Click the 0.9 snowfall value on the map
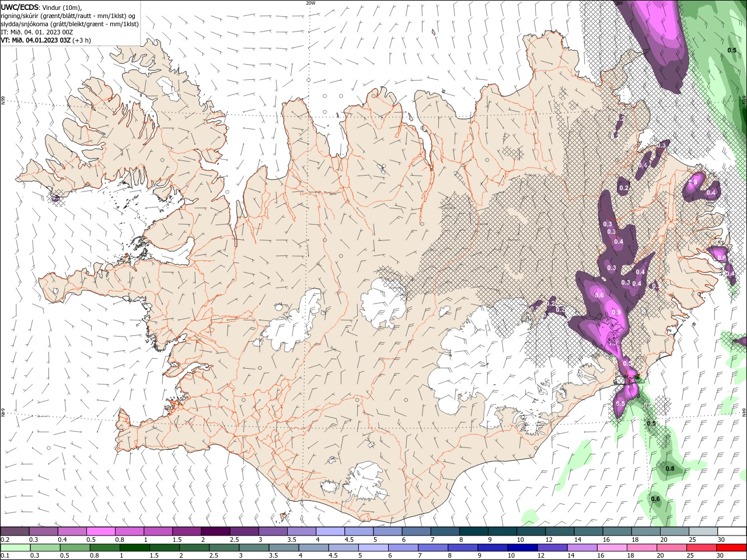Viewport: 747px width, 560px height. [616, 313]
